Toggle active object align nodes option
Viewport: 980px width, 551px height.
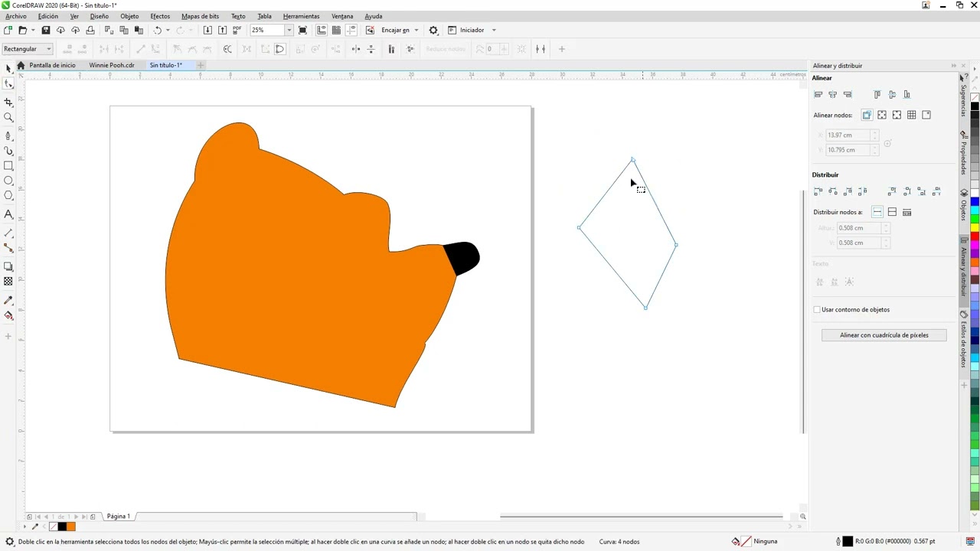point(867,115)
